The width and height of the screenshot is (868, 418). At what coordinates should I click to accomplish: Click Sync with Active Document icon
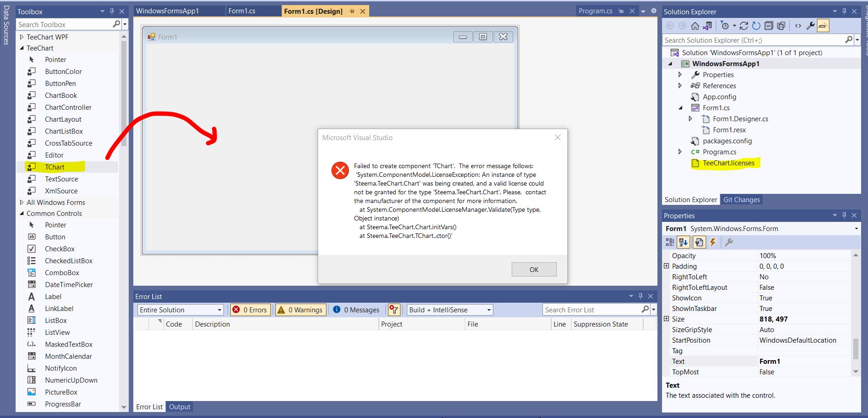pos(744,26)
